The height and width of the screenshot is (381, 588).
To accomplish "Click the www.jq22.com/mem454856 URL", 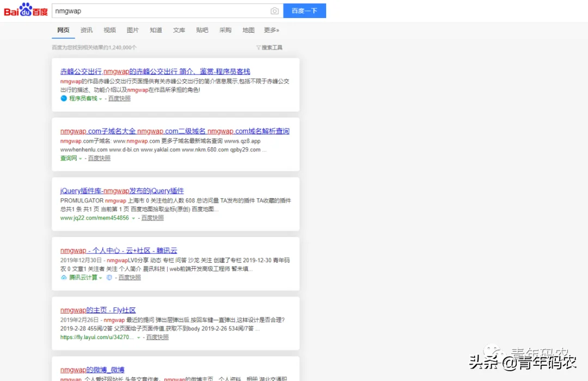I will 95,217.
